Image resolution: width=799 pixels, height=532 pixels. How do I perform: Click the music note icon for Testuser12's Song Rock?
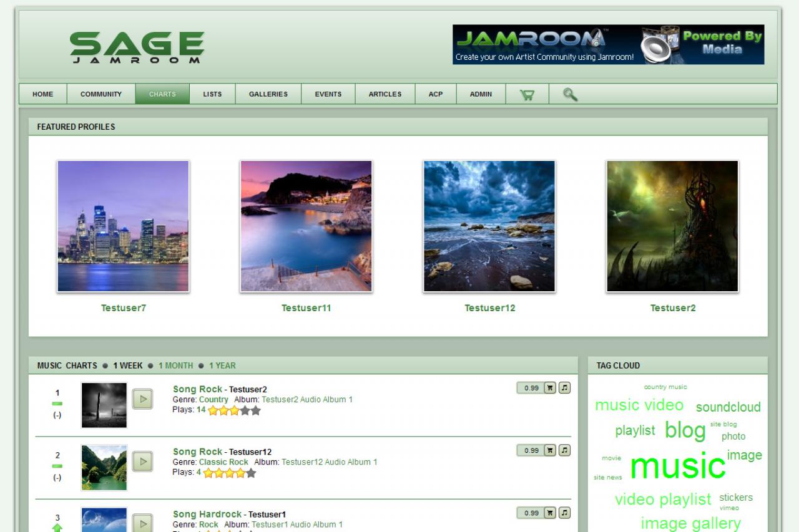tap(564, 450)
